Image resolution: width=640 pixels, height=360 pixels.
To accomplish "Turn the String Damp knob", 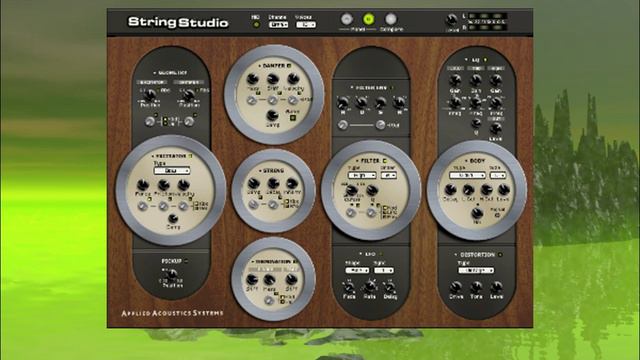I will [x=253, y=184].
